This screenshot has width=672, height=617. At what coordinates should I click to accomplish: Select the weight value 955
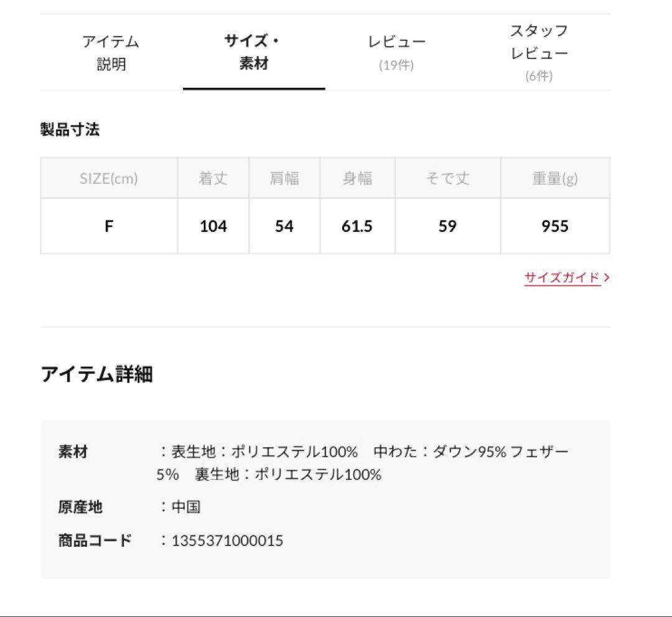pyautogui.click(x=553, y=226)
